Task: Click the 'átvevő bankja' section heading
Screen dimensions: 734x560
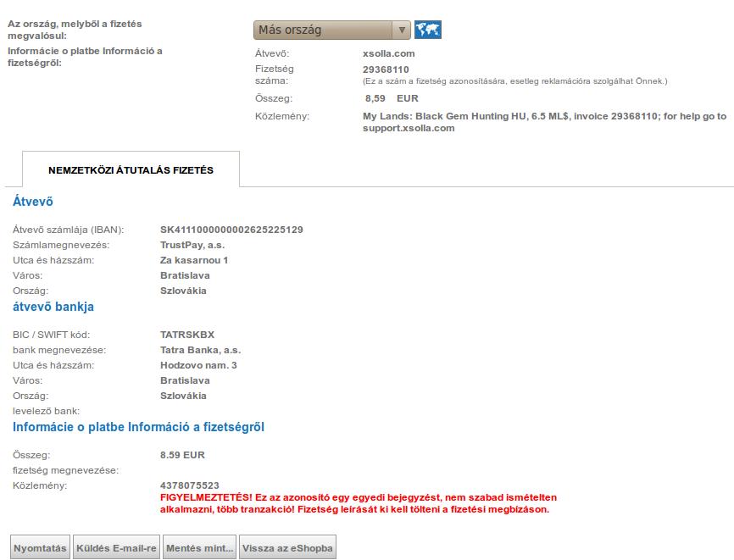Action: [x=53, y=307]
